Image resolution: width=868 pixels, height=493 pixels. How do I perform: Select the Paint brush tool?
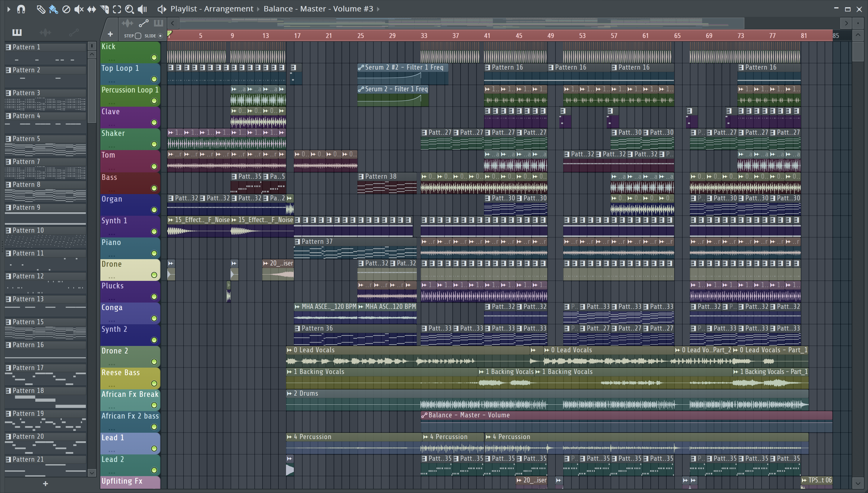(x=53, y=9)
